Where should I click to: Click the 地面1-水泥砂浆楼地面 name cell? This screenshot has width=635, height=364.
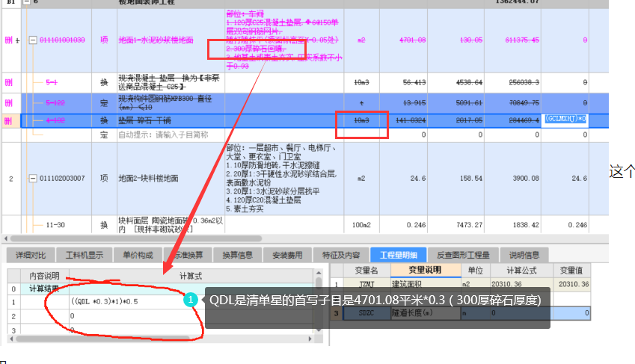point(171,40)
